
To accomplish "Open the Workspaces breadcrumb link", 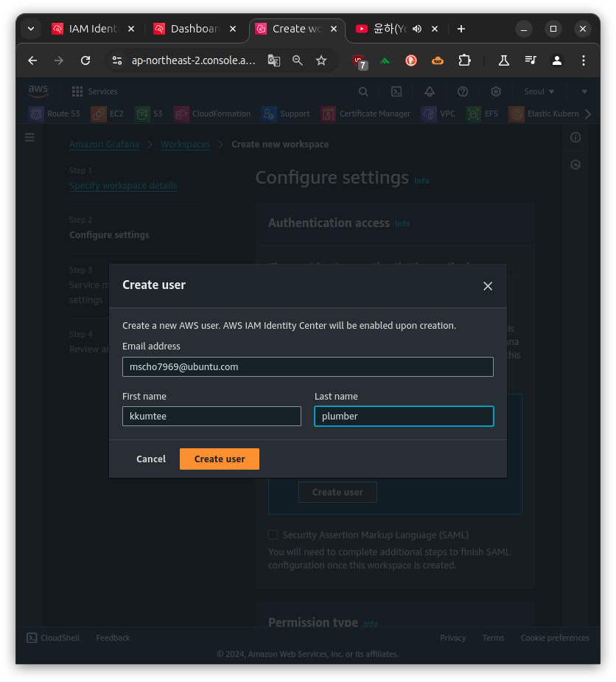I will click(x=185, y=144).
